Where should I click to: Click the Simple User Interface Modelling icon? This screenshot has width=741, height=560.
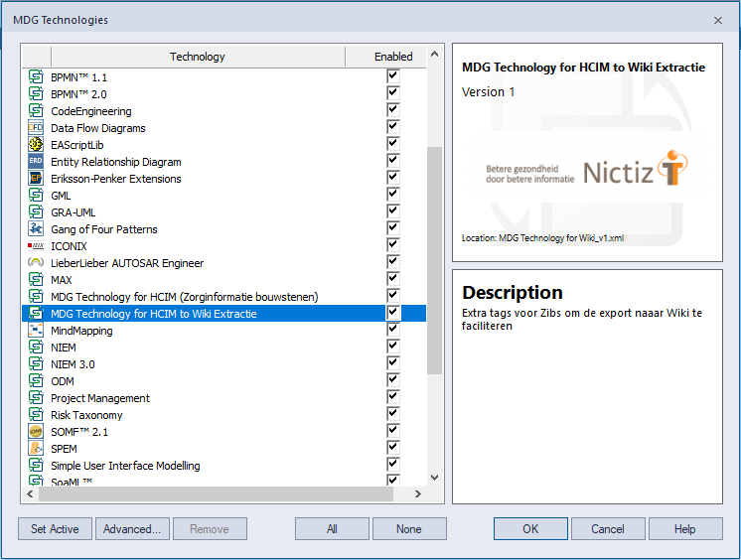click(36, 466)
